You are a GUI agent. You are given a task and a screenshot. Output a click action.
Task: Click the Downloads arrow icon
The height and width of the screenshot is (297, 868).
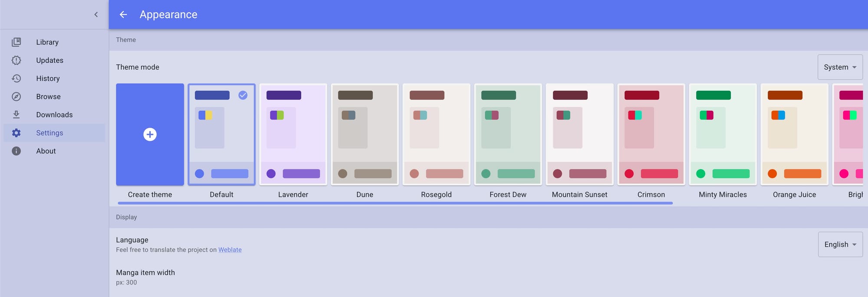click(16, 115)
